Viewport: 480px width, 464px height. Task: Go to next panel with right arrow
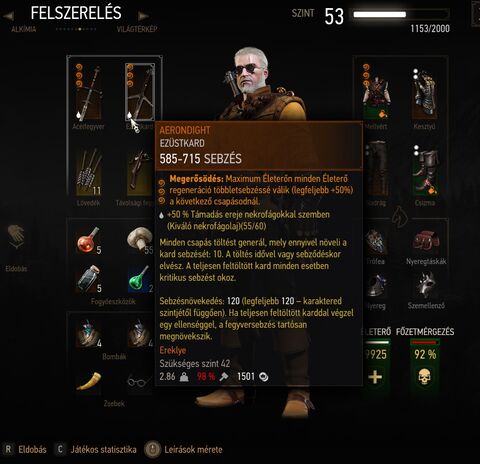(143, 15)
